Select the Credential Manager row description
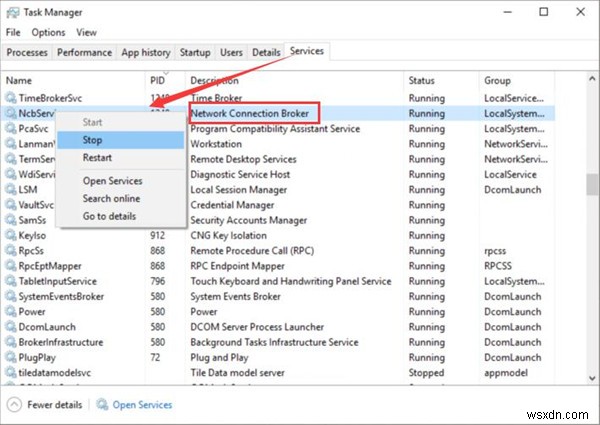Screen dimensions: 600x425 pyautogui.click(x=232, y=205)
